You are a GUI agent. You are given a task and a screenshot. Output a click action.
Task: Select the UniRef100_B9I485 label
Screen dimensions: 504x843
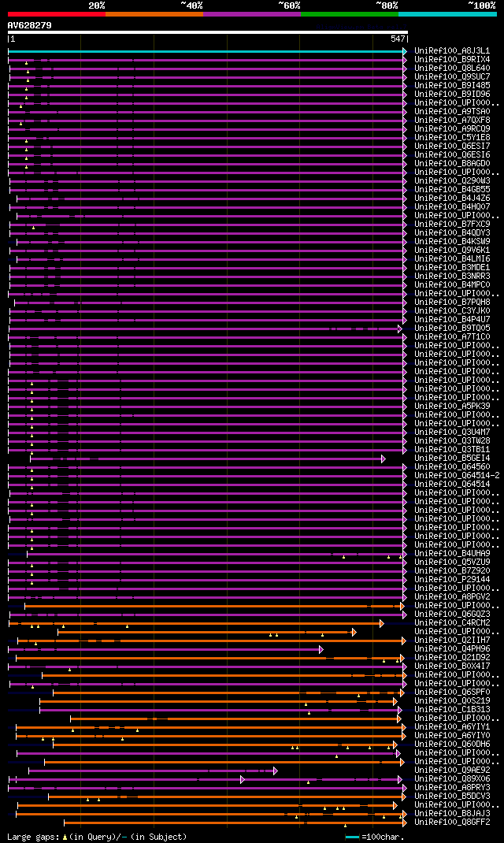coord(452,86)
